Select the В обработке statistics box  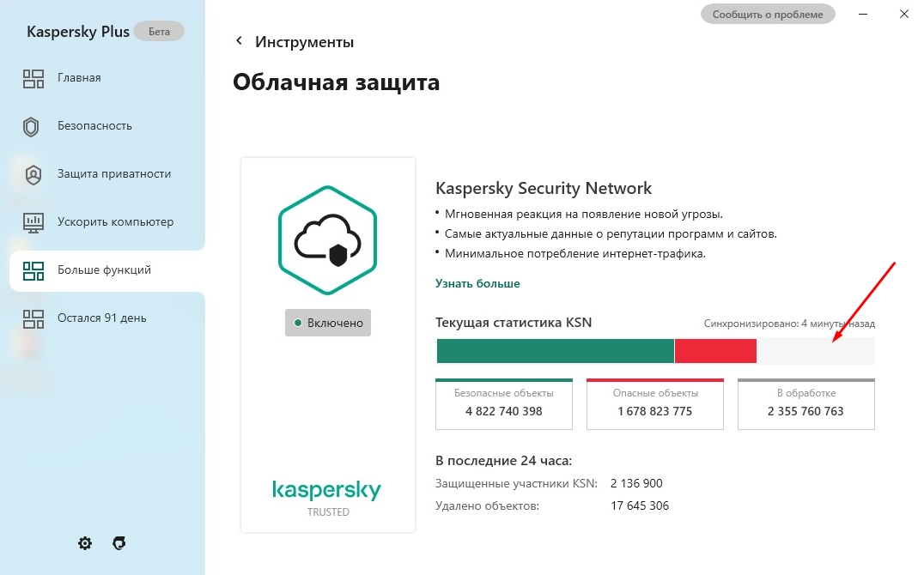(x=806, y=404)
